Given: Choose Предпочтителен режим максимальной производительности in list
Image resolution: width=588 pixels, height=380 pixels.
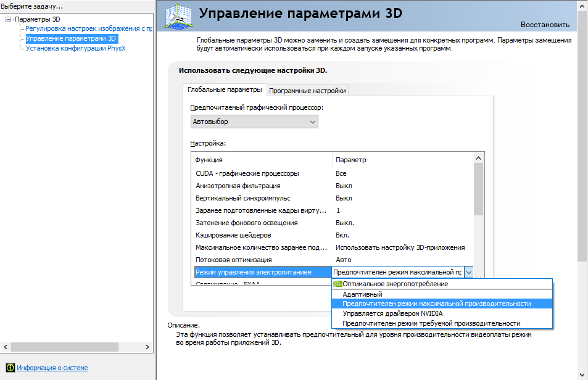Looking at the screenshot, I should coord(436,304).
